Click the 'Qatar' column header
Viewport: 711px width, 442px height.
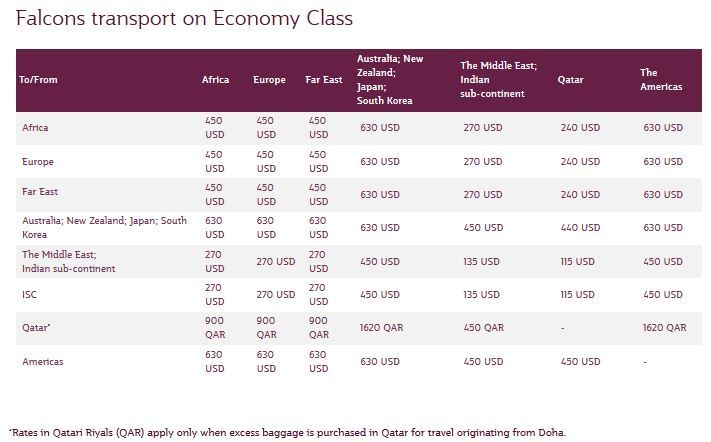(x=570, y=80)
